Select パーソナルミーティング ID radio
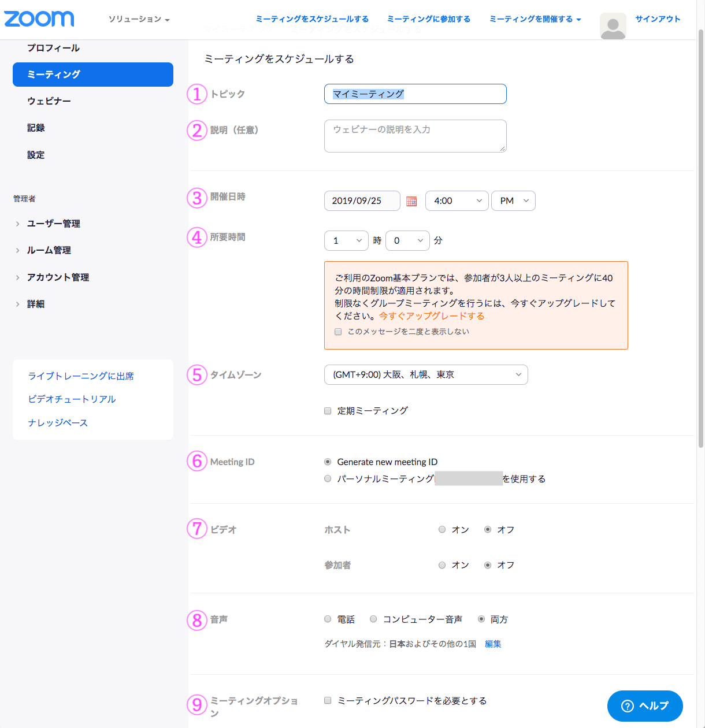This screenshot has width=705, height=728. [328, 478]
